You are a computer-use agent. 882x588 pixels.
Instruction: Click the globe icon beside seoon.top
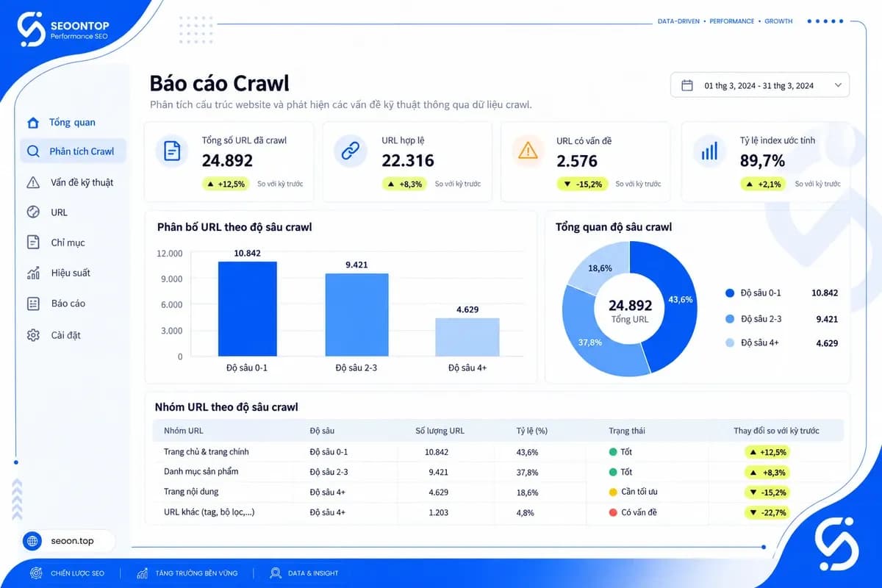33,541
